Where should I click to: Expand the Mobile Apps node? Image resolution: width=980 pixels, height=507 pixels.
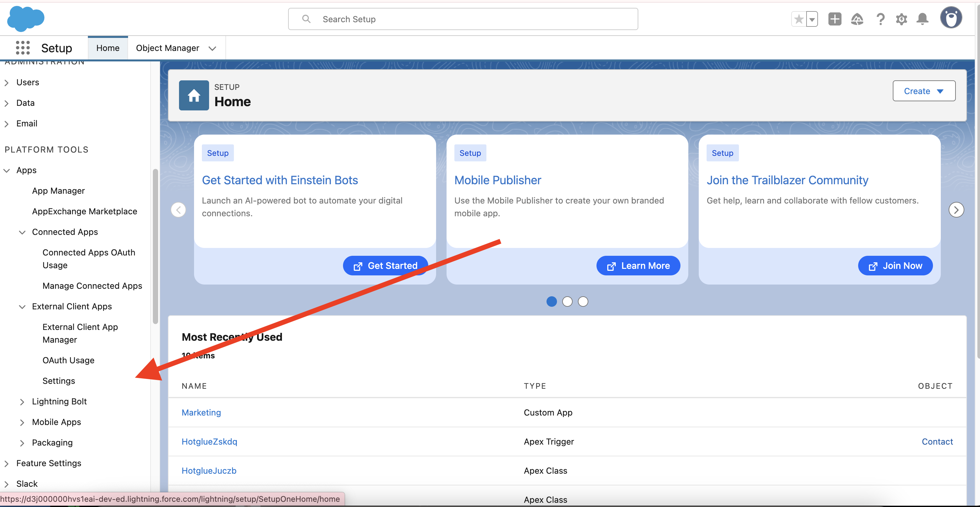pos(22,422)
